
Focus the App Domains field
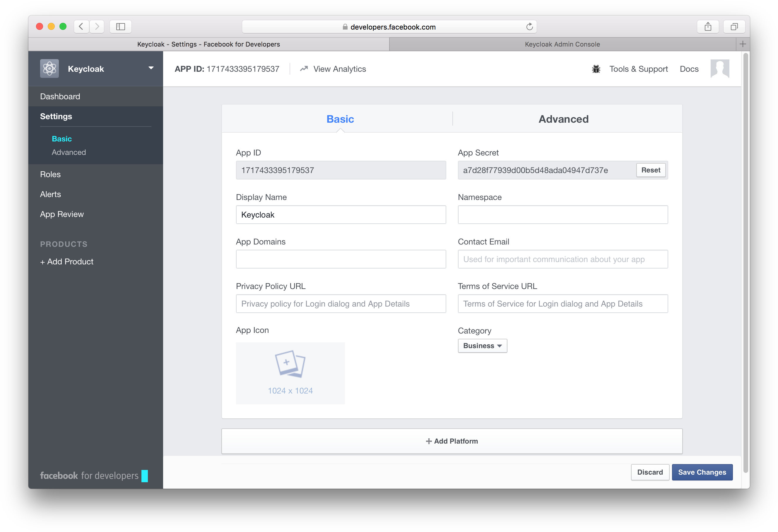[x=341, y=259]
